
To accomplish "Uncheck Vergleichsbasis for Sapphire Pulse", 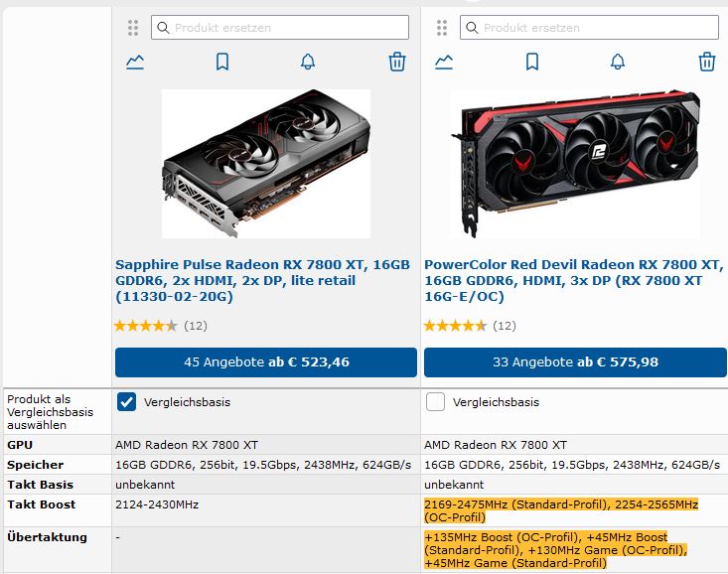I will coord(126,402).
